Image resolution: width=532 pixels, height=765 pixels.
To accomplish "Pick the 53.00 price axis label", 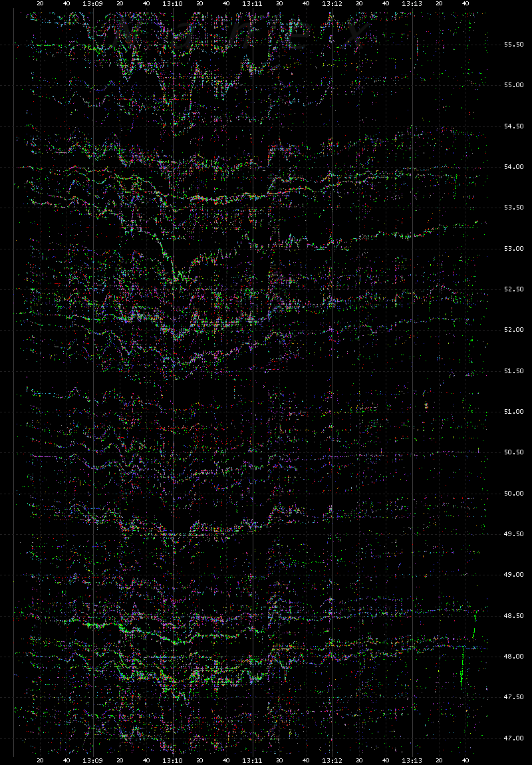I will tap(514, 249).
